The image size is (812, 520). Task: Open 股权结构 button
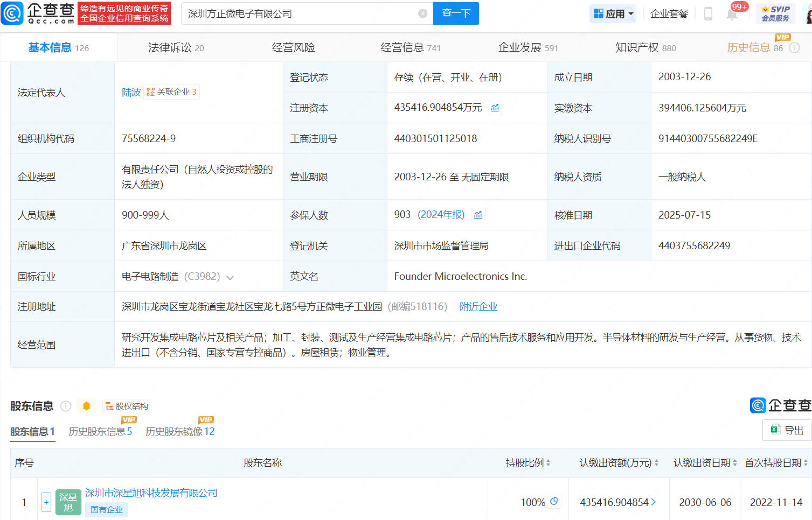pyautogui.click(x=127, y=406)
